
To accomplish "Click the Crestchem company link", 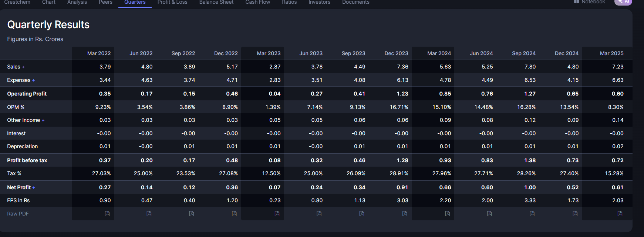I will (x=17, y=3).
